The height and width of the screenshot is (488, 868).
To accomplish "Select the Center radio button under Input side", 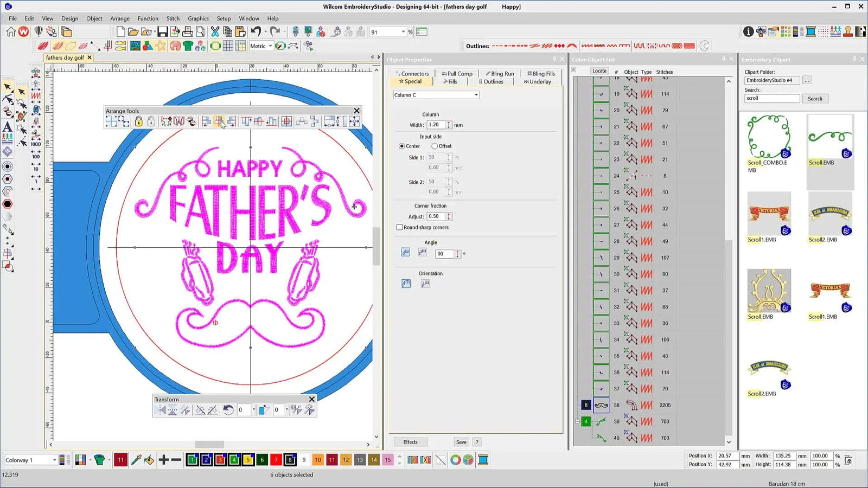I will coord(401,146).
